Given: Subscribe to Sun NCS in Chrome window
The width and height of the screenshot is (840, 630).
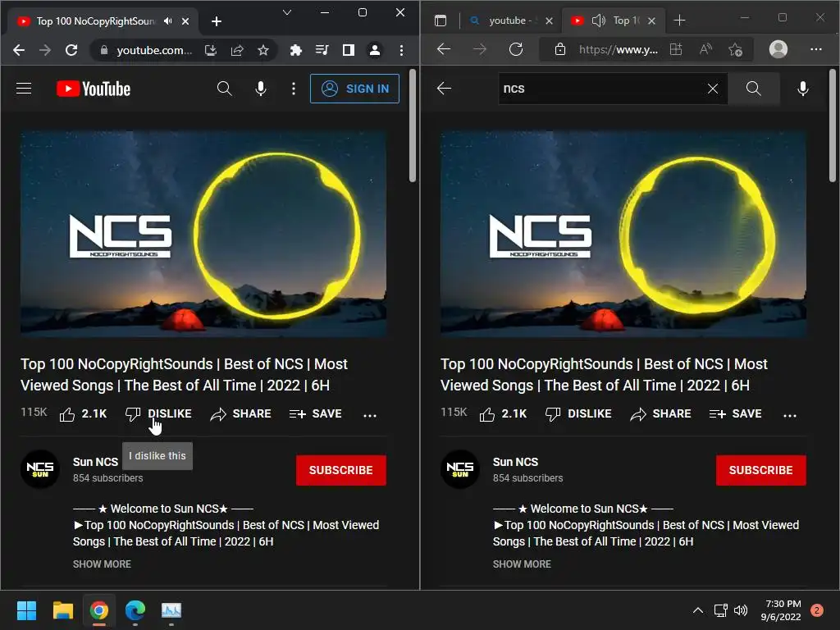Looking at the screenshot, I should pos(340,470).
